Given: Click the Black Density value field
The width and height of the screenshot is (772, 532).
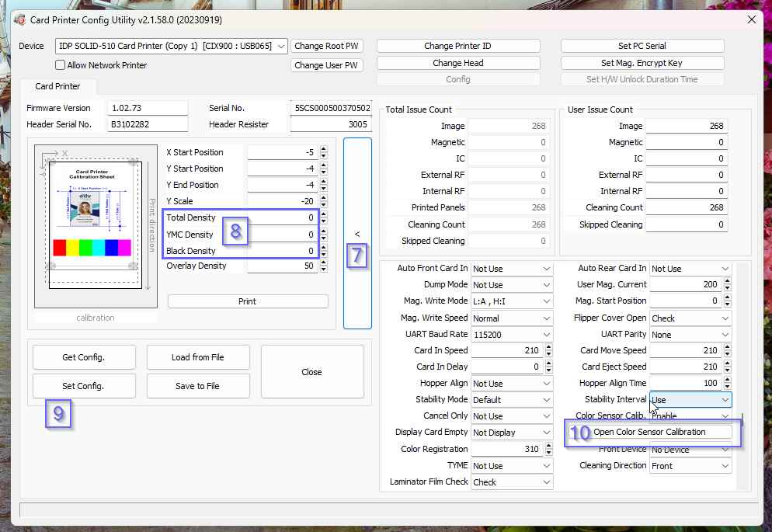Looking at the screenshot, I should (282, 251).
